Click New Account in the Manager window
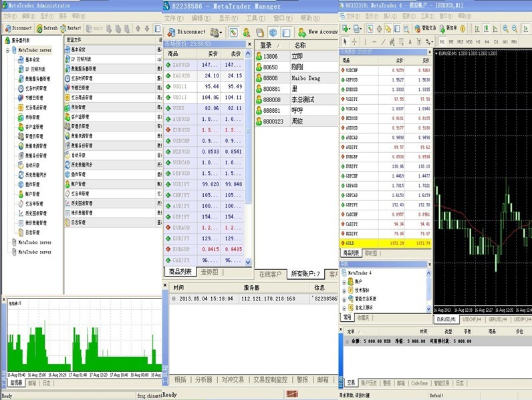The image size is (532, 400). pos(318,32)
